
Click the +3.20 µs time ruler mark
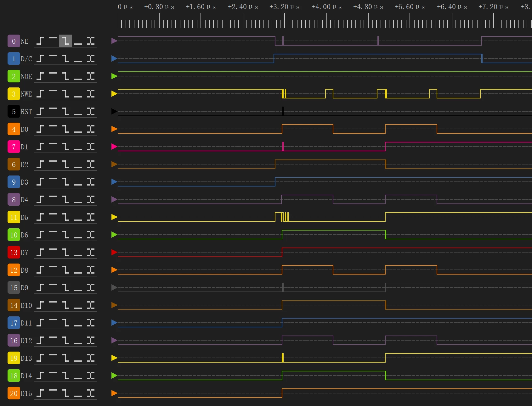(285, 7)
